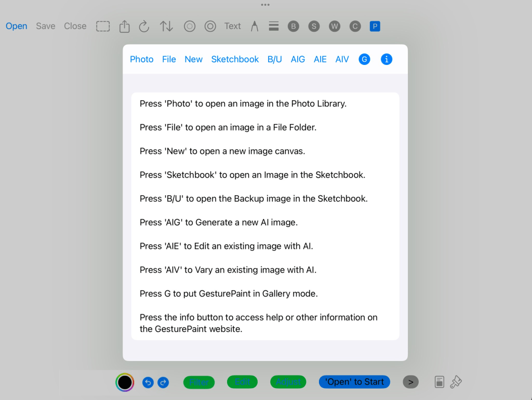
Task: Toggle the gray B circle button
Action: tap(294, 26)
